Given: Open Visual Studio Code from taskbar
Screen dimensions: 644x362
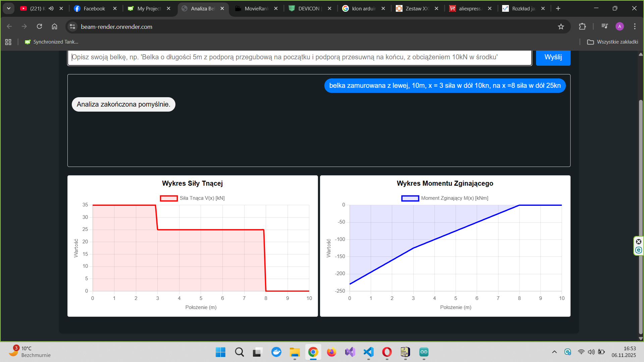Looking at the screenshot, I should 368,352.
